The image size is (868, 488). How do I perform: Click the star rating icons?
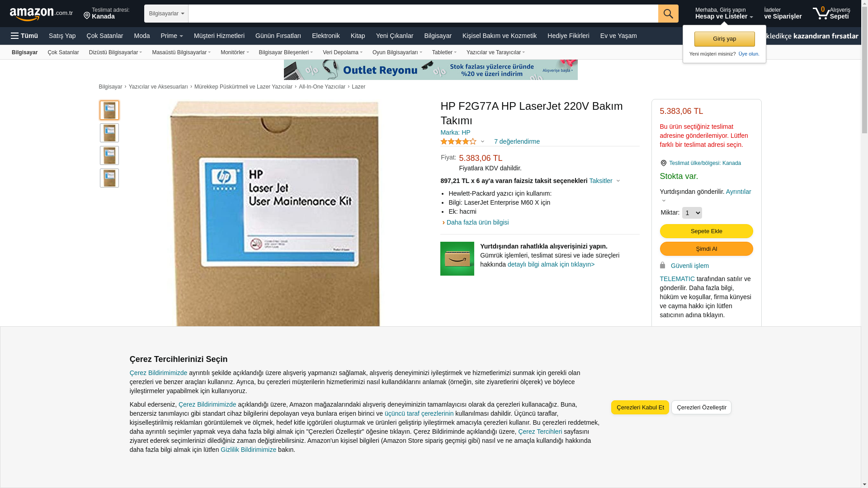pyautogui.click(x=458, y=141)
